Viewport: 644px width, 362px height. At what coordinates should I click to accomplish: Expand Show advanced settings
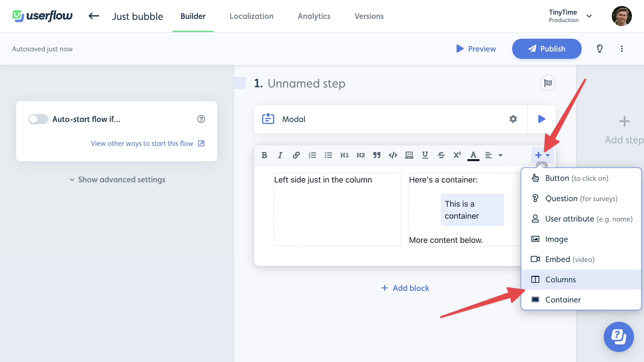tap(117, 179)
